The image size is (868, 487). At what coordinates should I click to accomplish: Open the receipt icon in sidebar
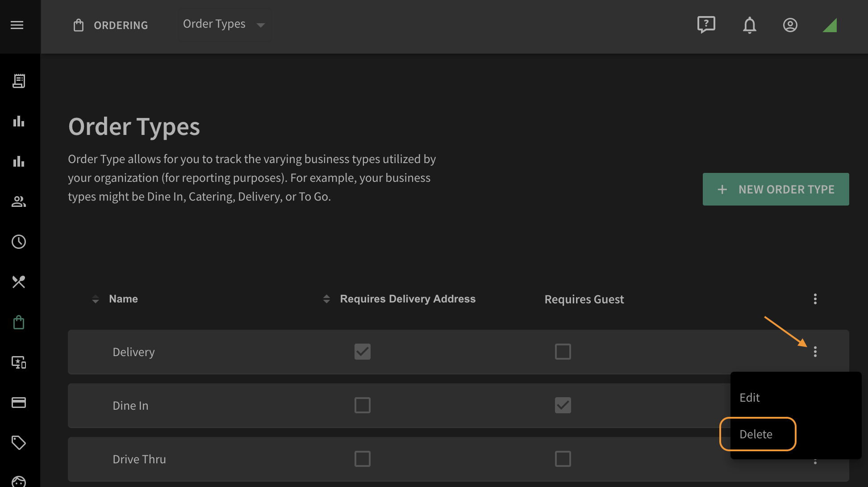[19, 81]
